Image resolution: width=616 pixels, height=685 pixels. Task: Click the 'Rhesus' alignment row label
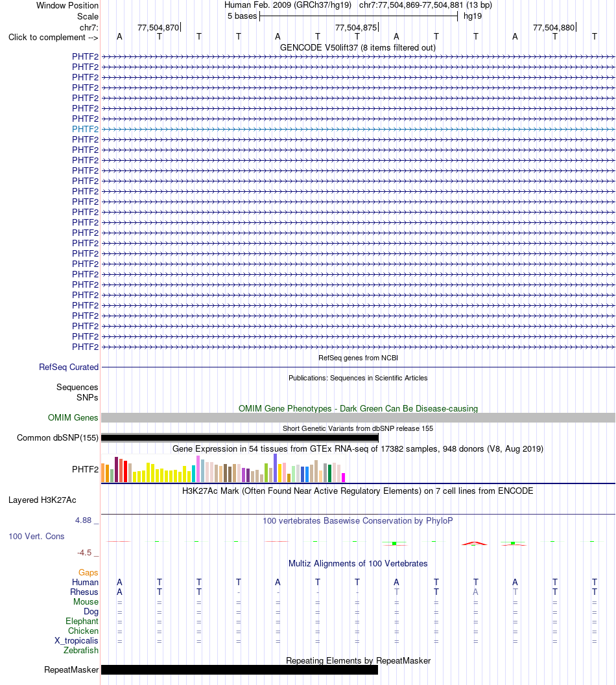(84, 592)
